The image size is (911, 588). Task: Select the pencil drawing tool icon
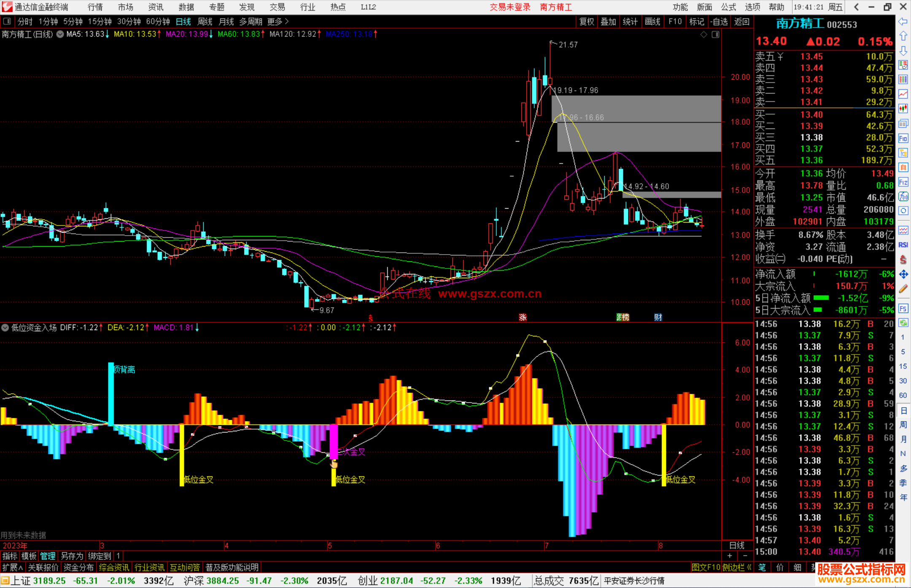[x=903, y=289]
